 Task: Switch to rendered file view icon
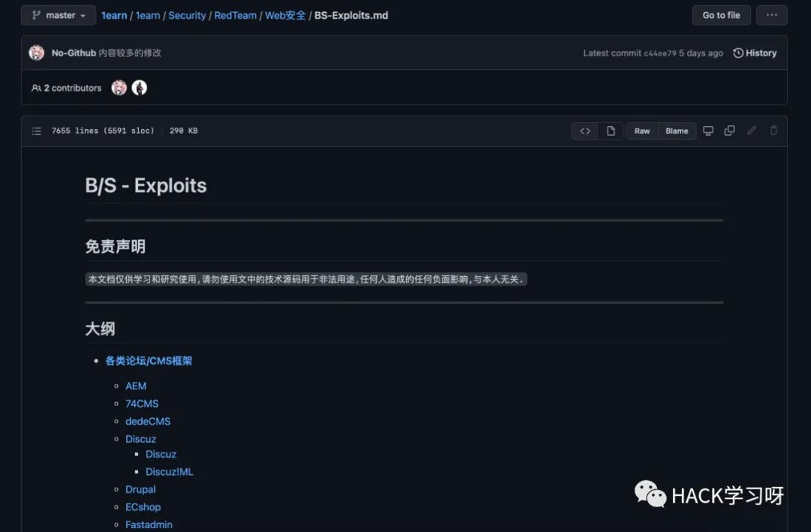(611, 131)
